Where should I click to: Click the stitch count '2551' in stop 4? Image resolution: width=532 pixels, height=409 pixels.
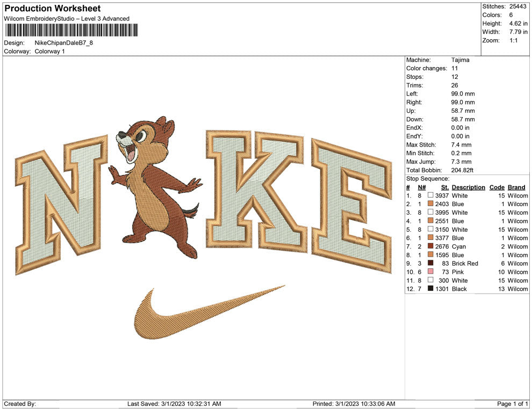pos(442,221)
